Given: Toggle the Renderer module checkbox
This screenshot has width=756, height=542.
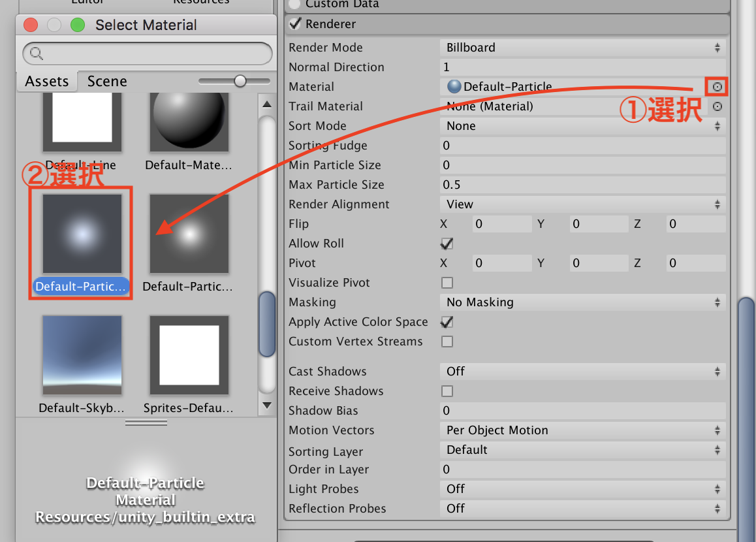Looking at the screenshot, I should [x=295, y=24].
